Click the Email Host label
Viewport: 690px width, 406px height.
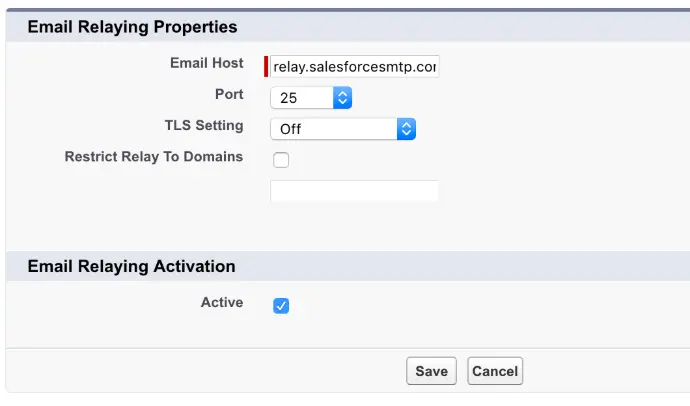pyautogui.click(x=206, y=63)
